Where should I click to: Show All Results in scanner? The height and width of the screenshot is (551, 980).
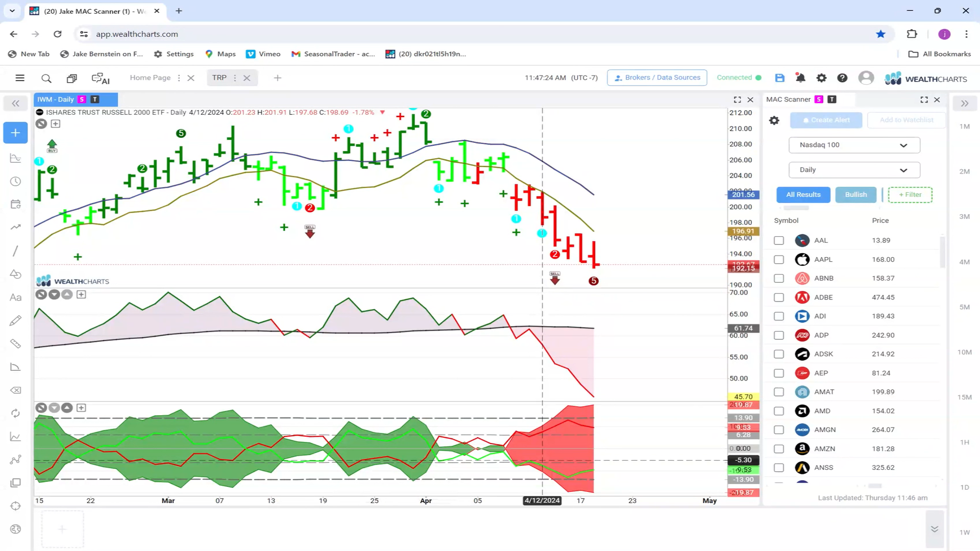pos(803,194)
